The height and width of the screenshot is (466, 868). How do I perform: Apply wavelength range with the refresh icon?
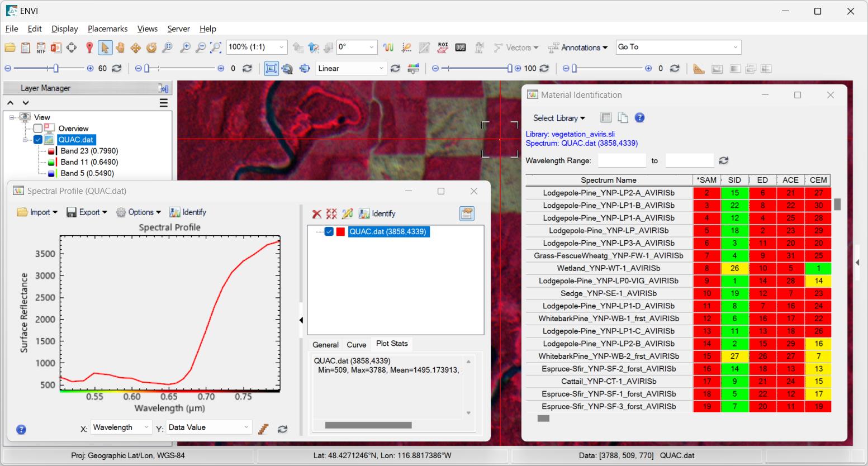pos(724,161)
